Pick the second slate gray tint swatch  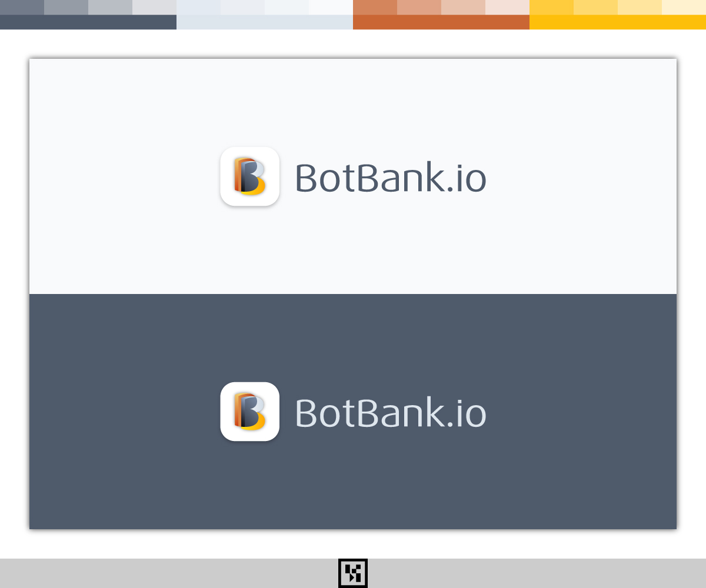coord(66,7)
